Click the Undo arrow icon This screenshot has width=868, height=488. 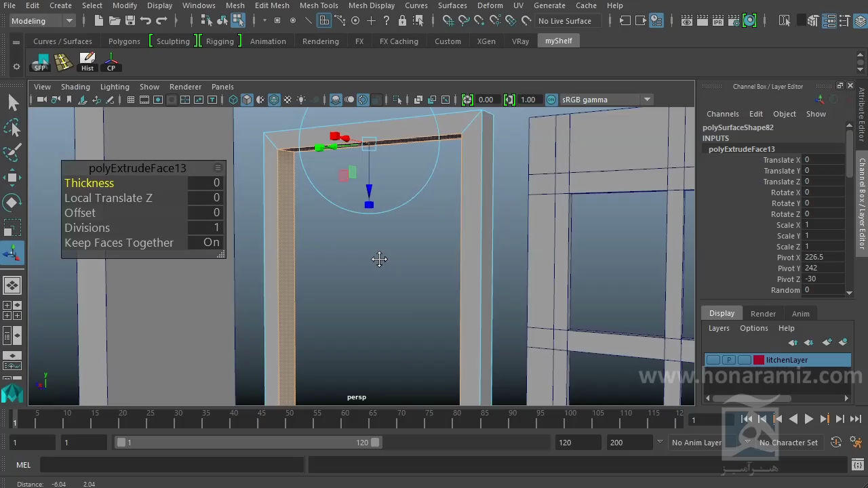coord(146,21)
